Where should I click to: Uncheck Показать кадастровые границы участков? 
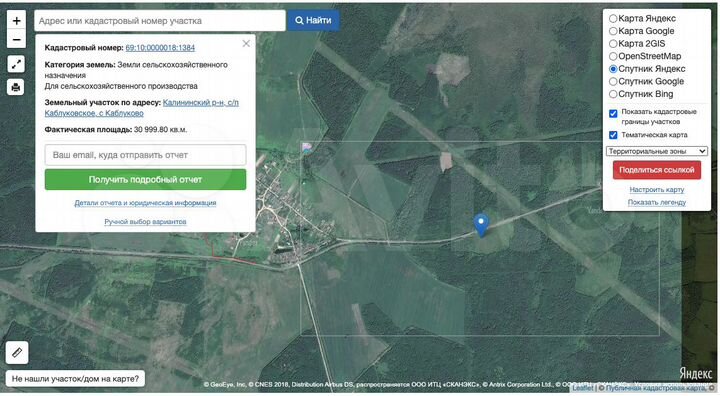tap(613, 113)
